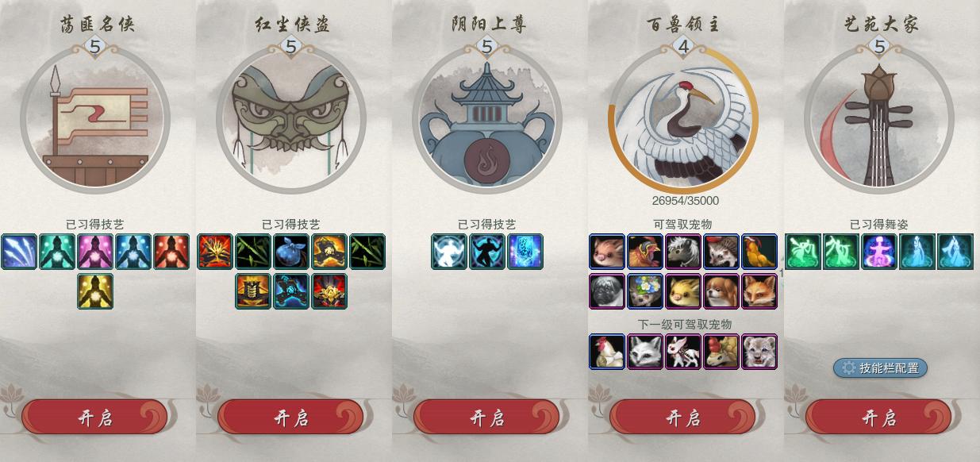The image size is (980, 462).
Task: Click the black pug pet icon
Action: point(607,291)
